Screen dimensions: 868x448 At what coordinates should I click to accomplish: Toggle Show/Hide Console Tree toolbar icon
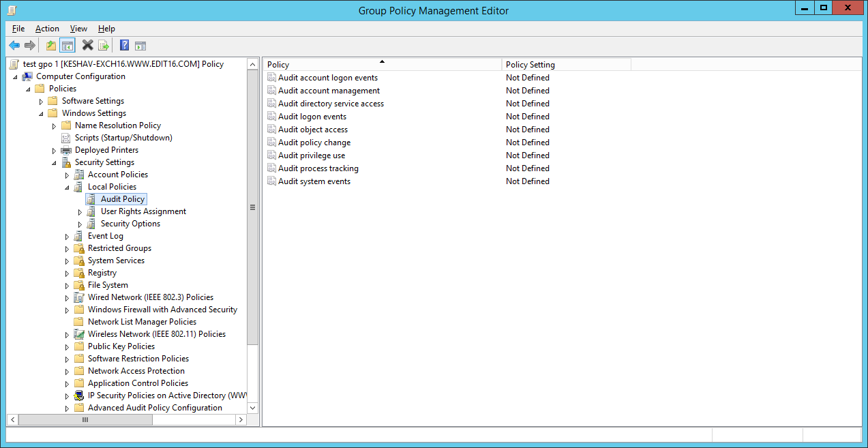67,46
